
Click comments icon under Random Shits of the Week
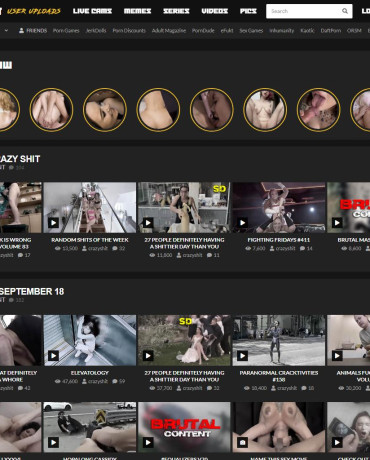point(115,248)
